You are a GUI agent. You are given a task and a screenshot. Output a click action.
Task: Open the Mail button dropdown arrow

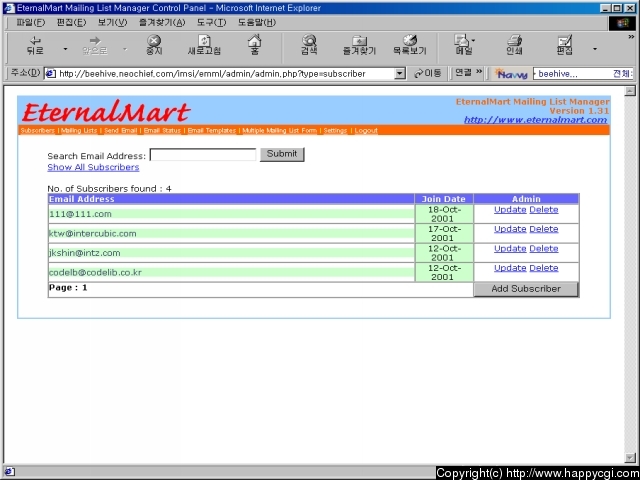coord(473,40)
